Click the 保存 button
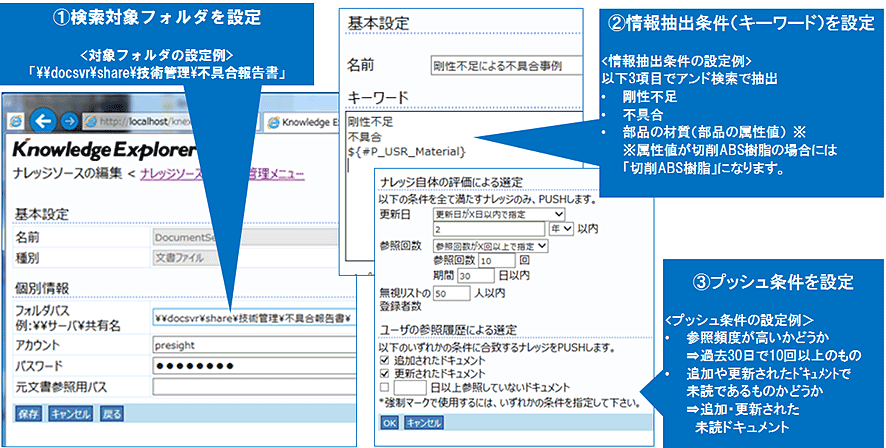The height and width of the screenshot is (448, 886). [x=28, y=414]
